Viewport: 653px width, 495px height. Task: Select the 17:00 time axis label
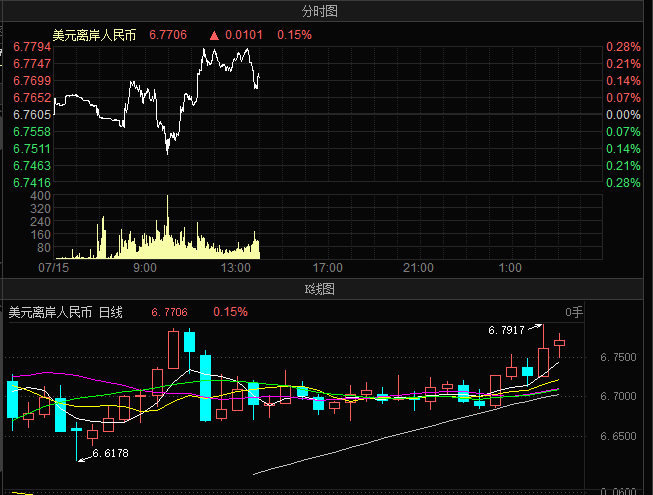coord(327,268)
